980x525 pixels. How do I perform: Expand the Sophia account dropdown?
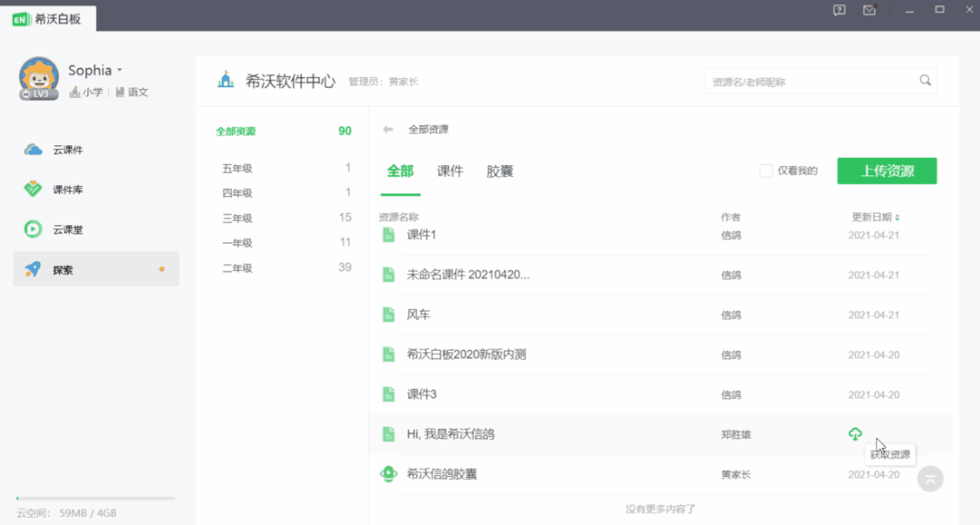pos(119,71)
